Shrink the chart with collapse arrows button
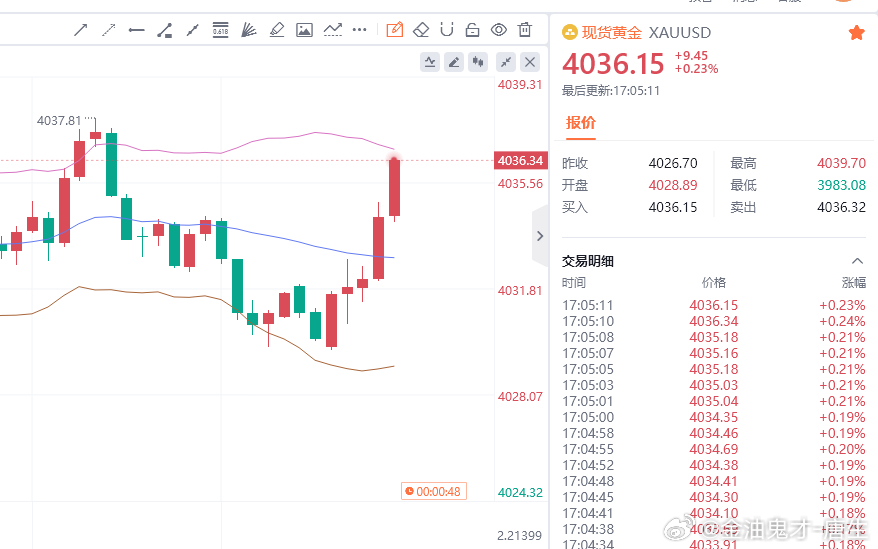This screenshot has height=549, width=878. 506,62
